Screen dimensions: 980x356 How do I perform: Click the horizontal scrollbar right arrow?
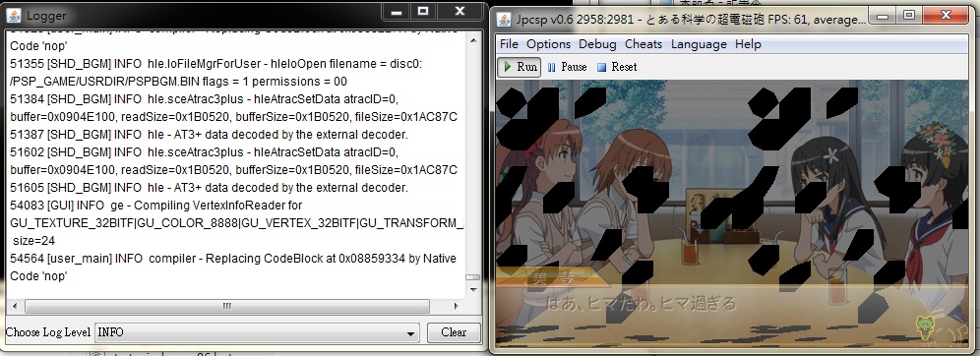point(457,306)
